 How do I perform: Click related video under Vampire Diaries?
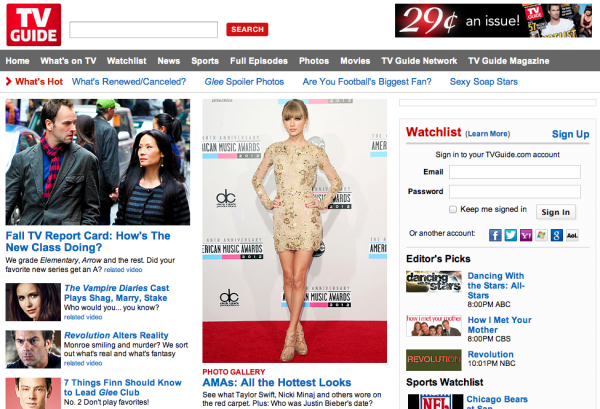pos(83,317)
